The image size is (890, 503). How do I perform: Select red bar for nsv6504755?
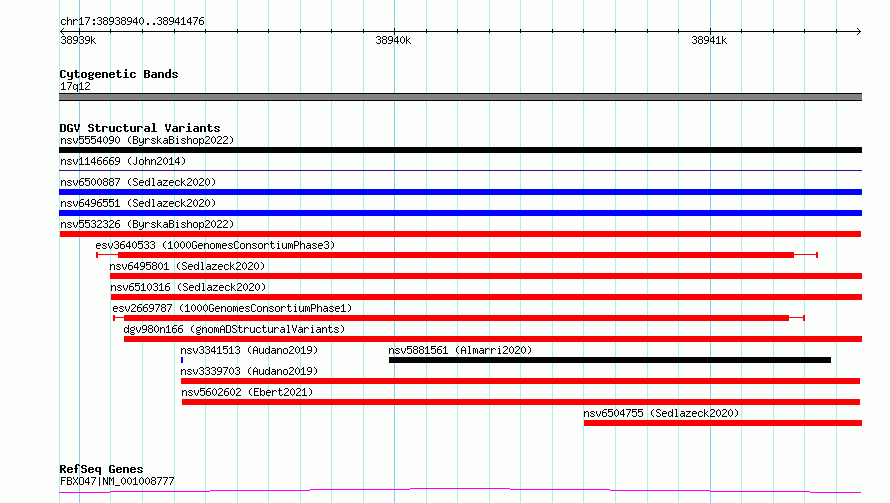coord(723,423)
